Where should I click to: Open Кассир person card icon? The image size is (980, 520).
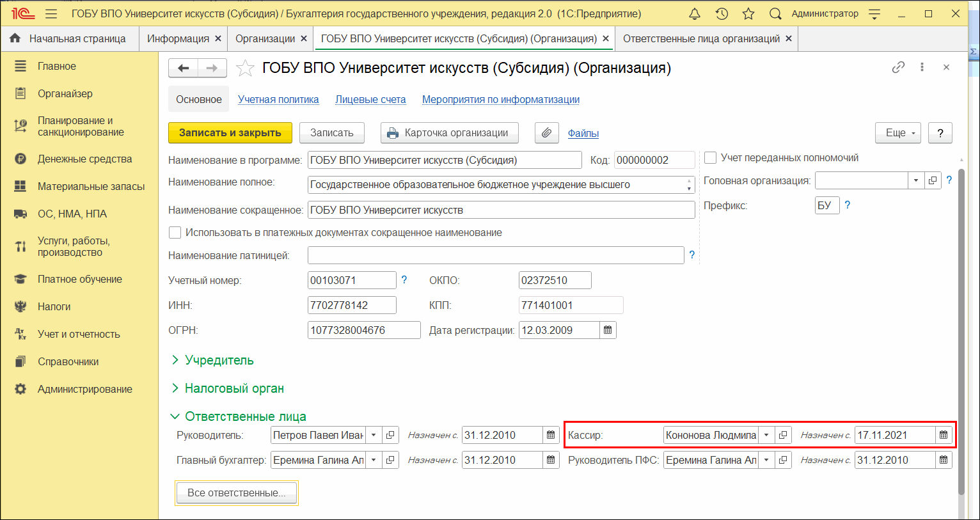tap(783, 435)
